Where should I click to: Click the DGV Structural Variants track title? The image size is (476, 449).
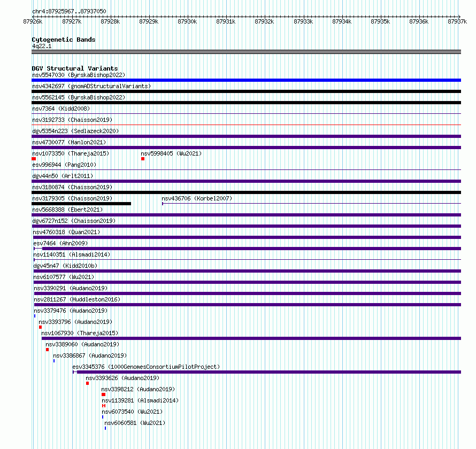click(75, 68)
